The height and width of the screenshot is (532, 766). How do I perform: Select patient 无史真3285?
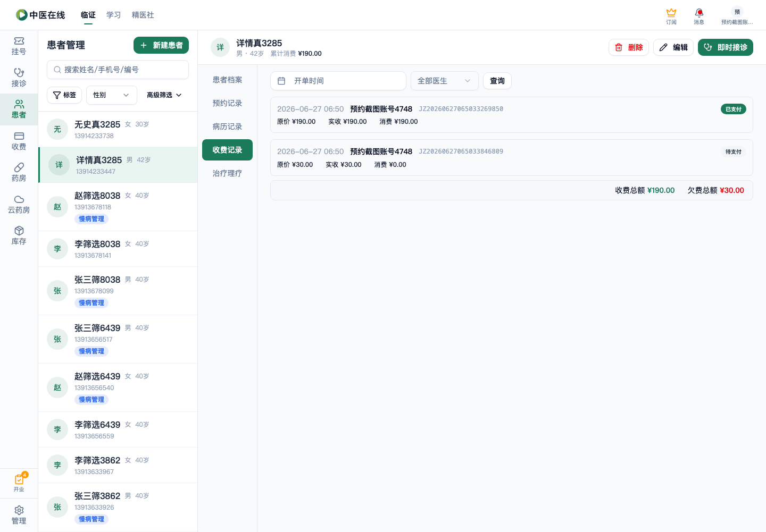click(118, 129)
